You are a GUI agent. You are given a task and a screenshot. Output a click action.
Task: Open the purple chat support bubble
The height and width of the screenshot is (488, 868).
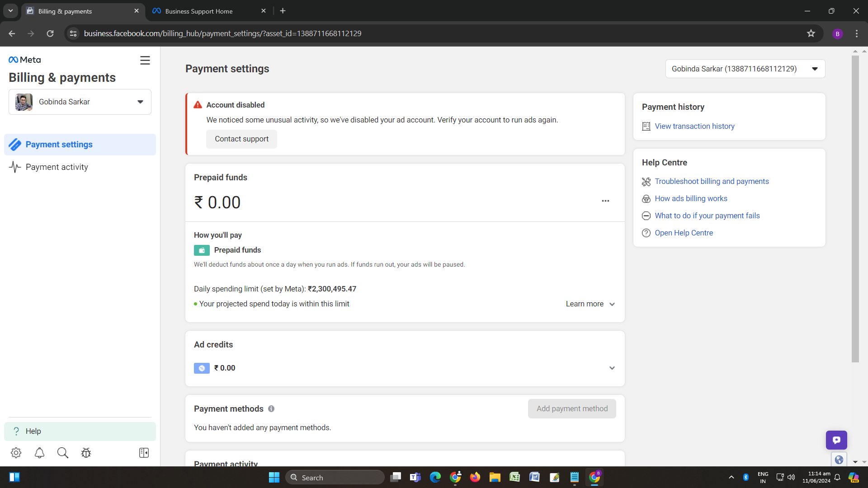(x=836, y=440)
